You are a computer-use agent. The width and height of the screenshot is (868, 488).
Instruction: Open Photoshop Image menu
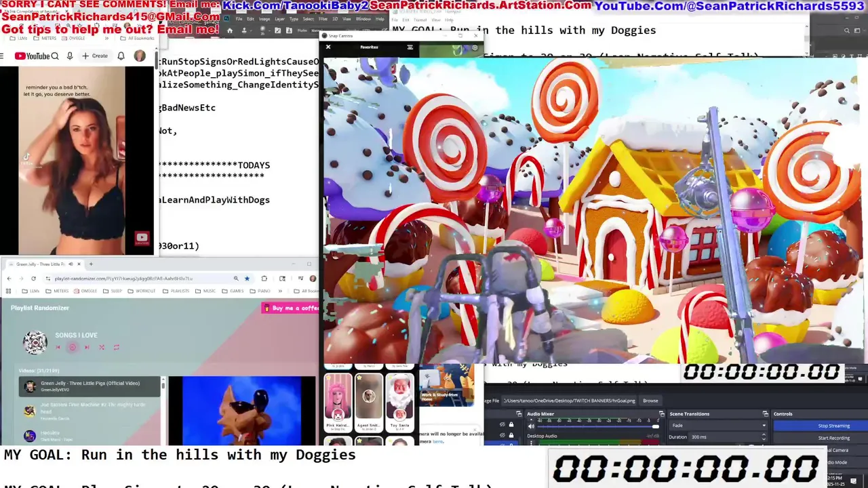click(264, 19)
